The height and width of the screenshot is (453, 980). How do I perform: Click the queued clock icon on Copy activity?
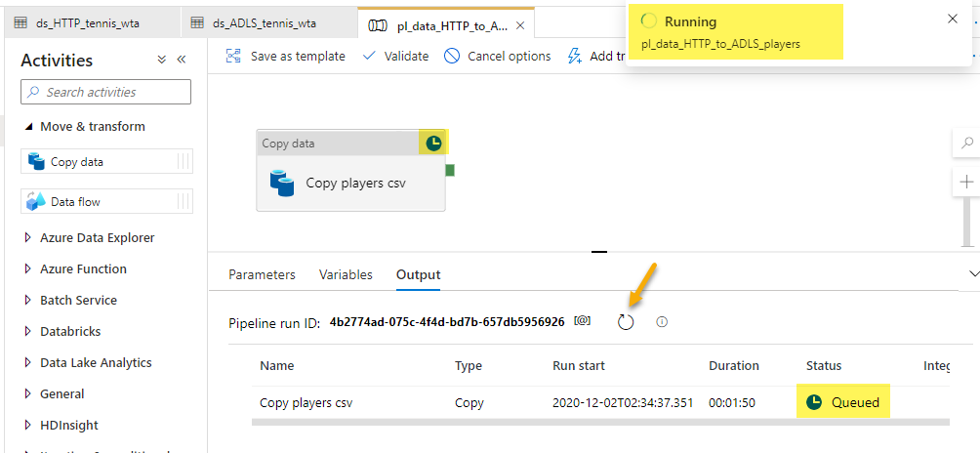[x=434, y=143]
